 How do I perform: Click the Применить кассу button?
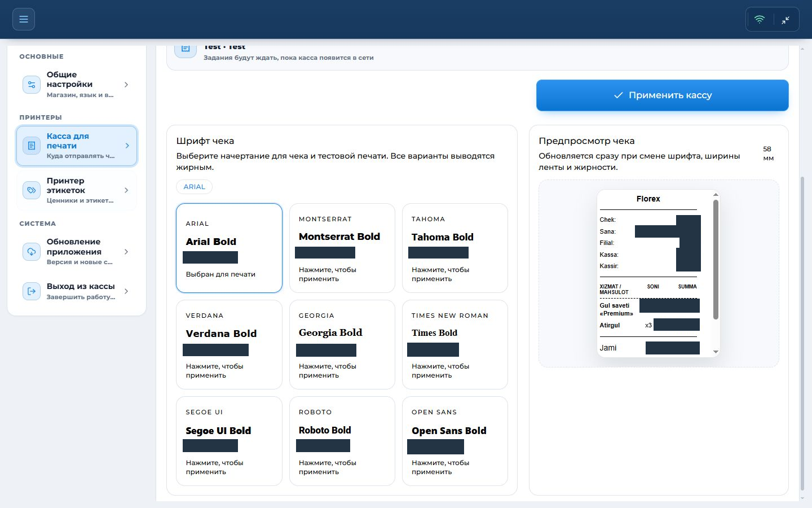[662, 95]
